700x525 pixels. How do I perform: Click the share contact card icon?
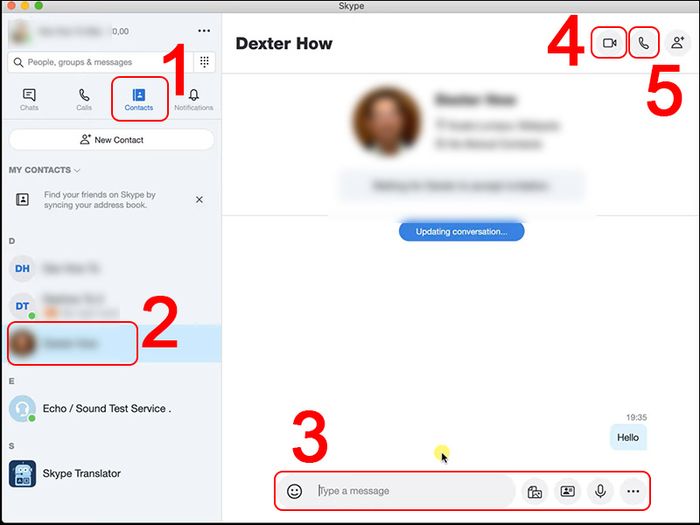tap(567, 491)
